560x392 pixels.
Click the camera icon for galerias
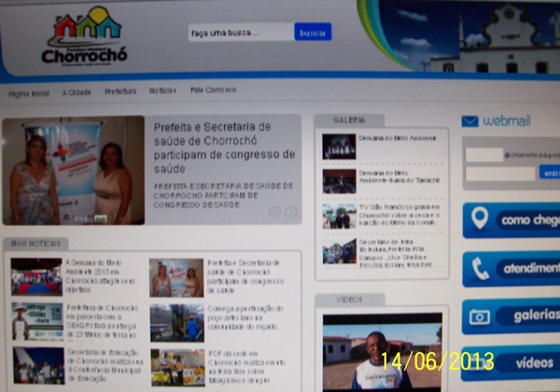tap(481, 317)
